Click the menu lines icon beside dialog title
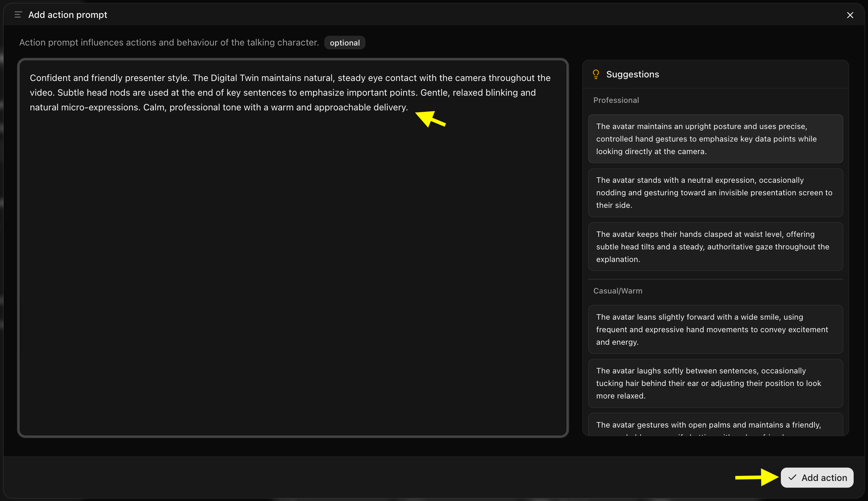This screenshot has height=501, width=868. (x=18, y=15)
